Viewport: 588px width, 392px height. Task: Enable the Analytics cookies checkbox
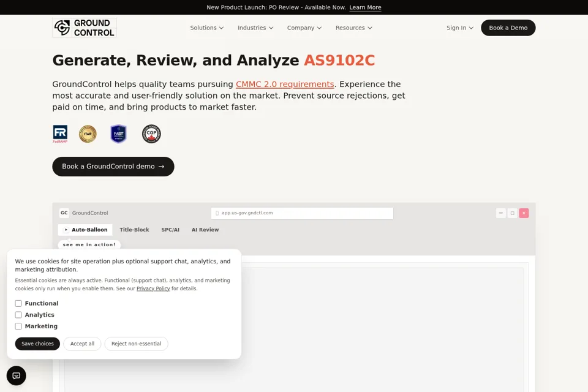pos(18,315)
